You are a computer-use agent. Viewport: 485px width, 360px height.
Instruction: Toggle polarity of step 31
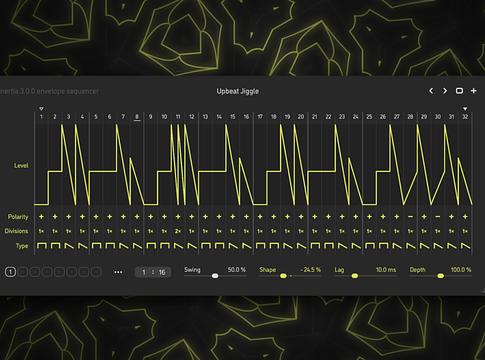pyautogui.click(x=451, y=217)
